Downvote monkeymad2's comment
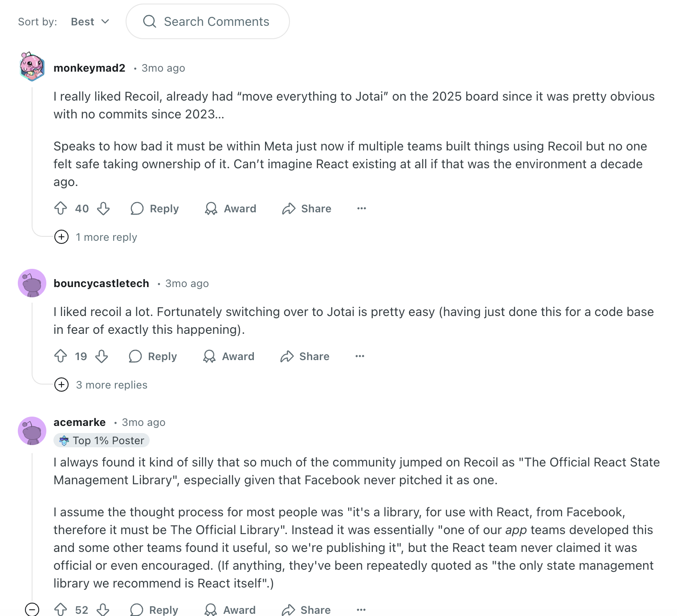 [103, 208]
